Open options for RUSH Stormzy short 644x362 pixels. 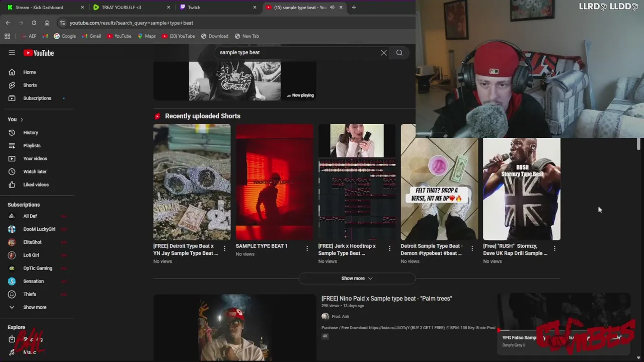click(x=554, y=248)
